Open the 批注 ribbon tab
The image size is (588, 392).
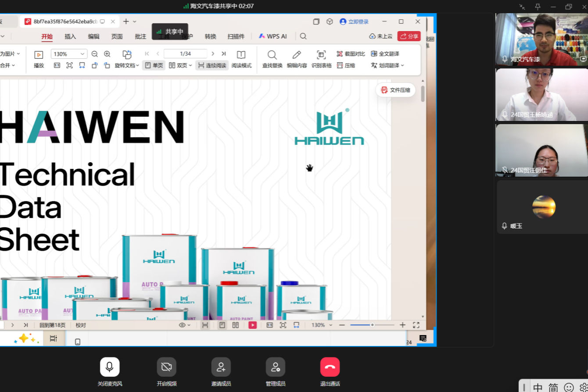click(140, 36)
